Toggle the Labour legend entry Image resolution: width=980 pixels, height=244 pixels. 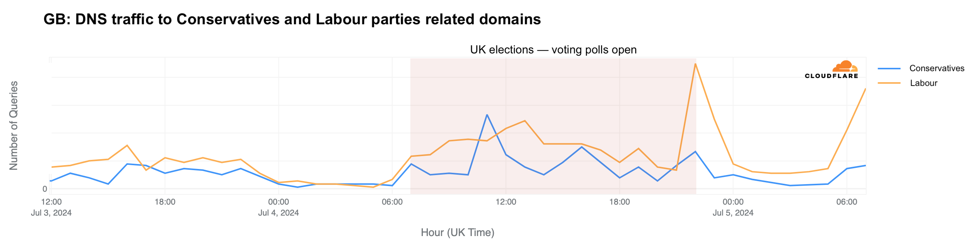[x=923, y=83]
